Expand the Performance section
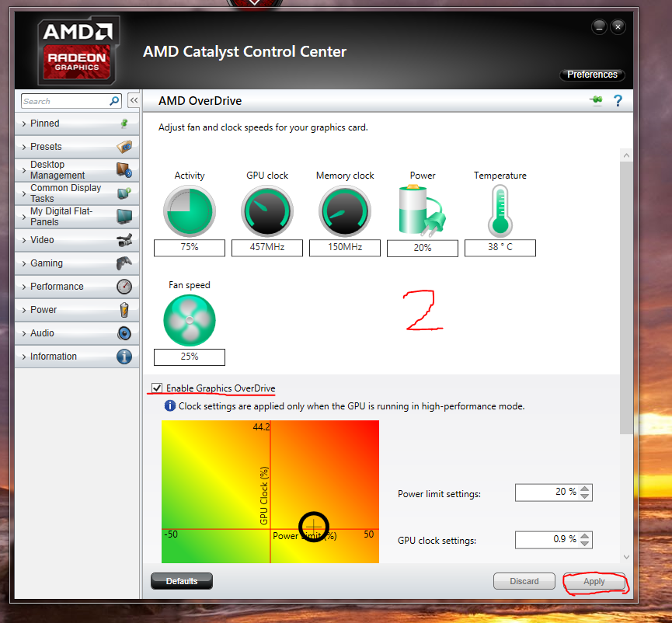The width and height of the screenshot is (672, 623). [x=77, y=287]
